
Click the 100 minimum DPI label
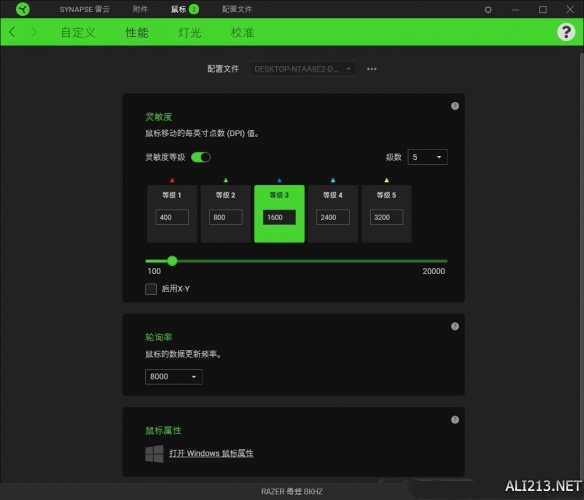(x=154, y=271)
